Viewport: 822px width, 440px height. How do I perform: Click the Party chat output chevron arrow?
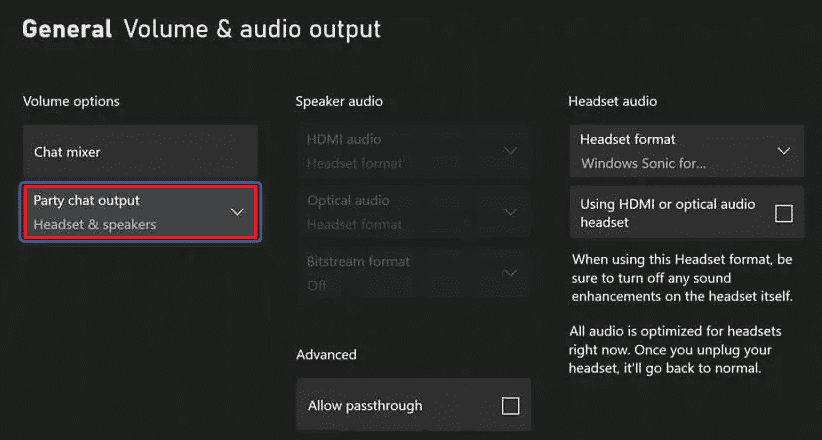237,212
